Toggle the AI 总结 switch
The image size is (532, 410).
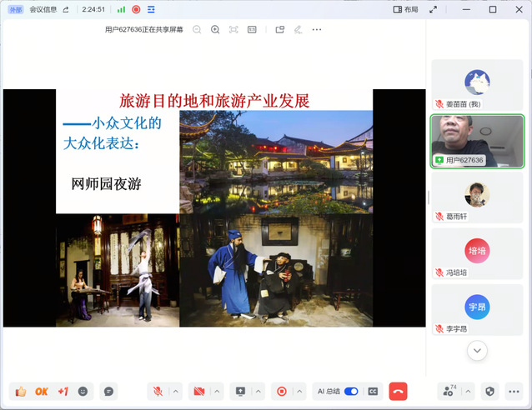pyautogui.click(x=351, y=391)
